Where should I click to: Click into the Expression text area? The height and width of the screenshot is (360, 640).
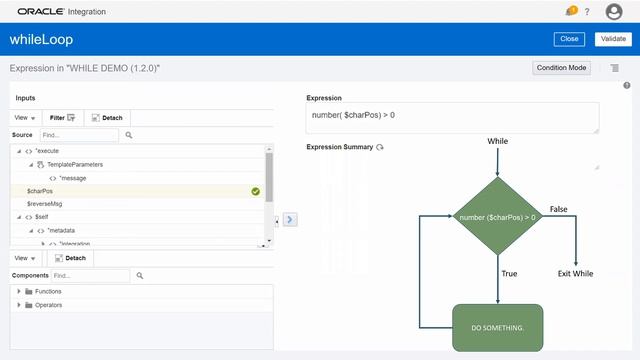coord(452,118)
